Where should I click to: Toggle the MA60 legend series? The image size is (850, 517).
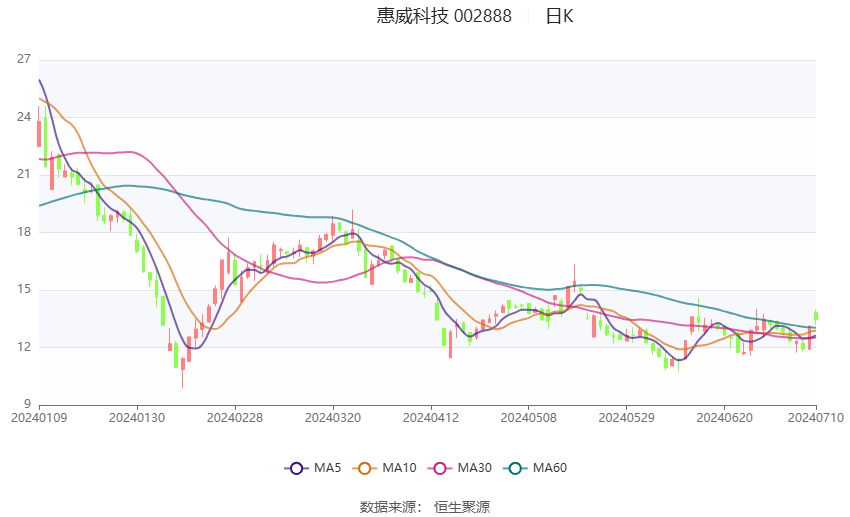pos(535,468)
